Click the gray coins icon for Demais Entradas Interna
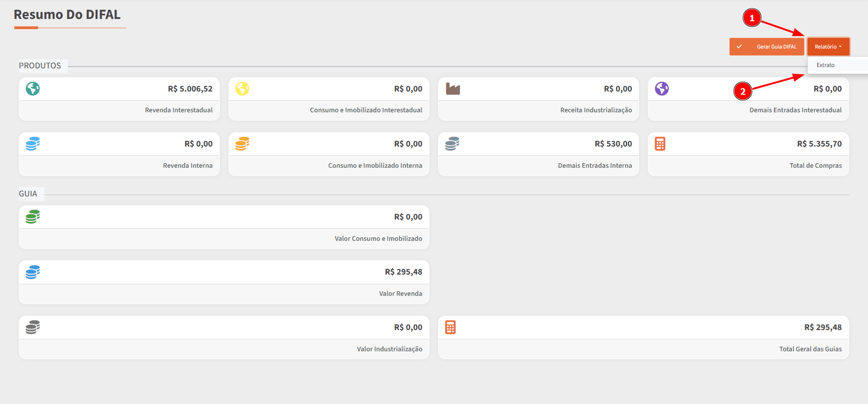The height and width of the screenshot is (404, 868). (x=452, y=144)
